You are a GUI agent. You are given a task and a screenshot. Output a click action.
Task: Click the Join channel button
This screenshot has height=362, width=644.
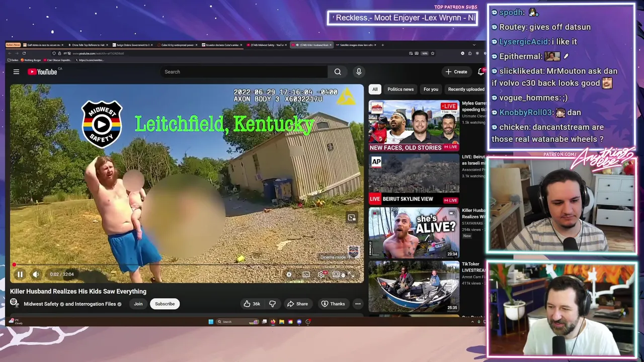coord(138,304)
